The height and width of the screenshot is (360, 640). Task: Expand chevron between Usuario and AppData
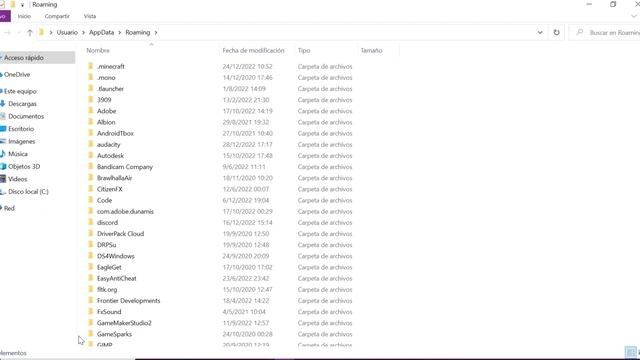coord(83,32)
